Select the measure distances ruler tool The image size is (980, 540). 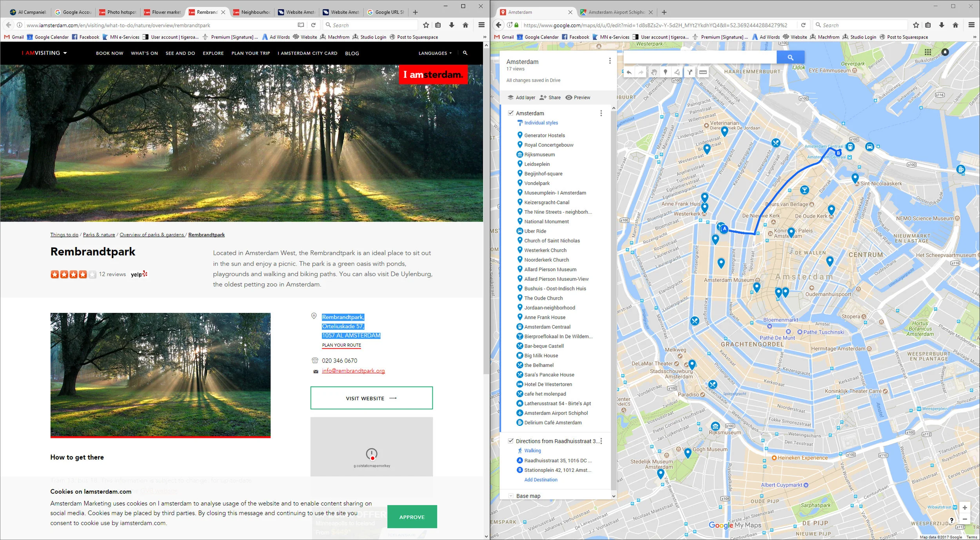[703, 72]
